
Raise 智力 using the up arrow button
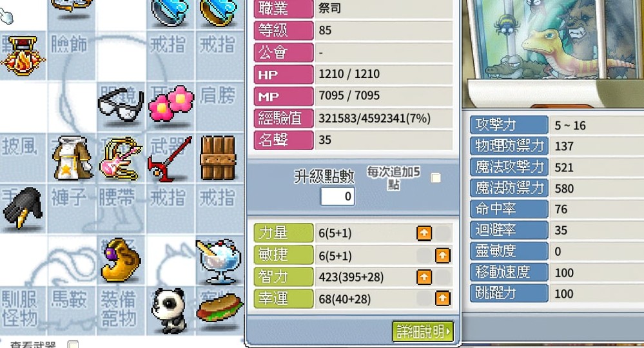point(424,277)
